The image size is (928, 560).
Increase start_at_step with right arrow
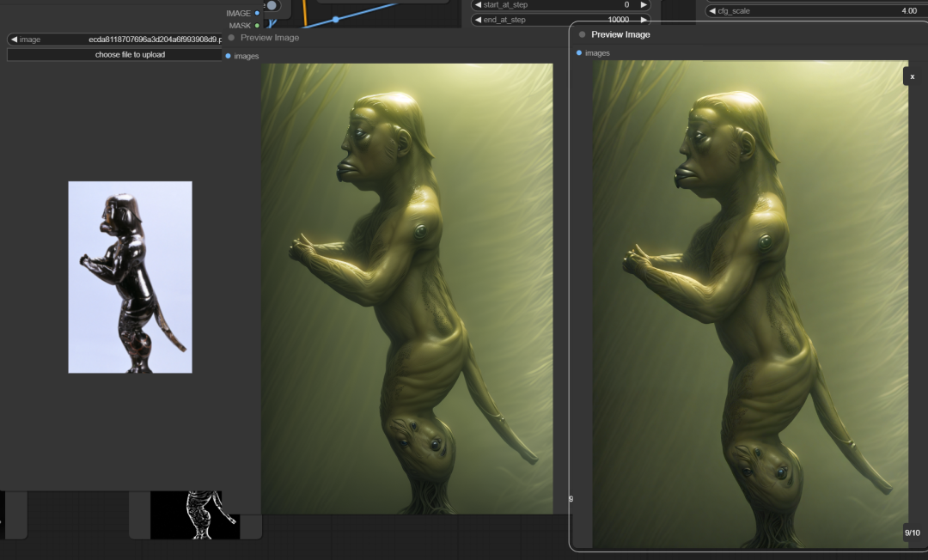(x=644, y=5)
